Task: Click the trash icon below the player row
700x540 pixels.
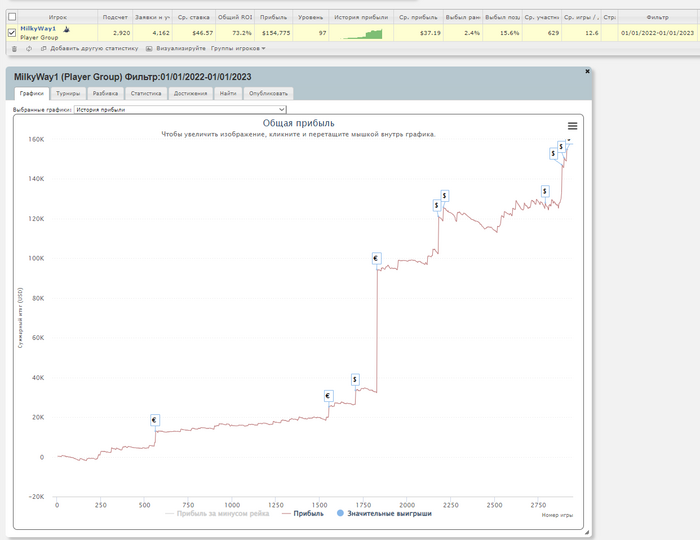Action: coord(14,49)
